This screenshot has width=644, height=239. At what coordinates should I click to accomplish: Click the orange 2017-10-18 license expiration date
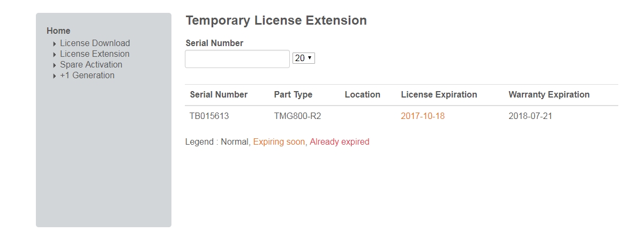[423, 116]
